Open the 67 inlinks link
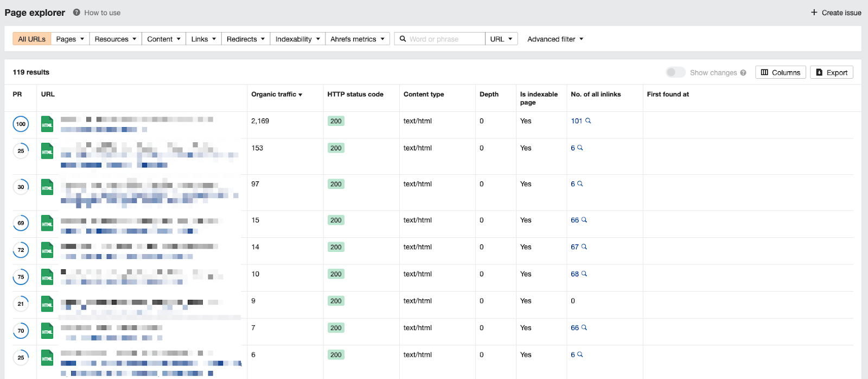The height and width of the screenshot is (379, 868). coord(575,247)
